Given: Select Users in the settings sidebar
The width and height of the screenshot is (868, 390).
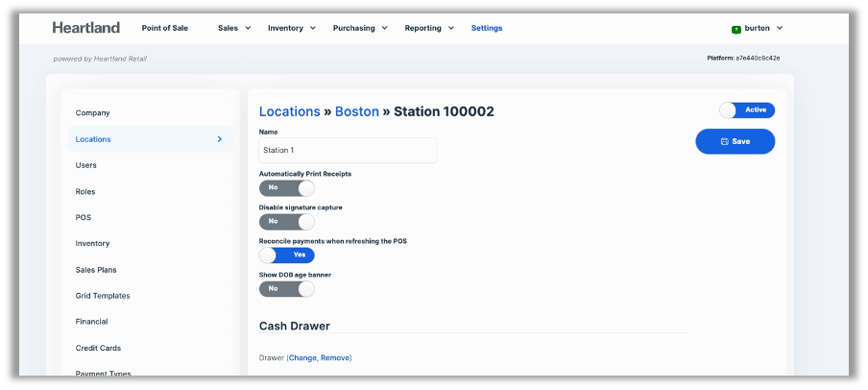Looking at the screenshot, I should [x=86, y=165].
